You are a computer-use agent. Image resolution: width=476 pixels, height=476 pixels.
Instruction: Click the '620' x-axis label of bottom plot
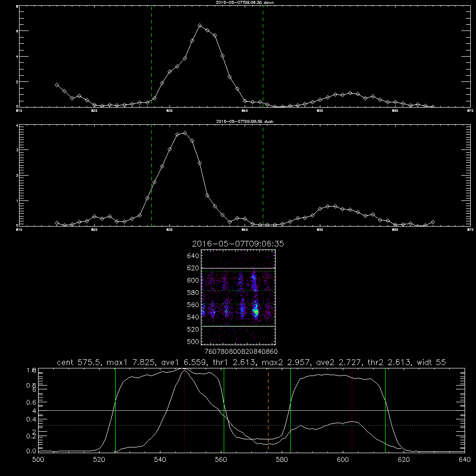tap(404, 460)
